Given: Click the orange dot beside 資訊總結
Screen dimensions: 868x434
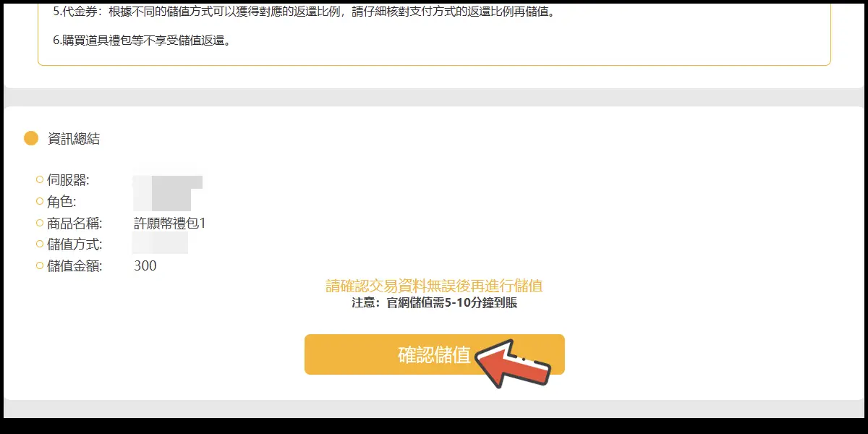Looking at the screenshot, I should point(31,139).
